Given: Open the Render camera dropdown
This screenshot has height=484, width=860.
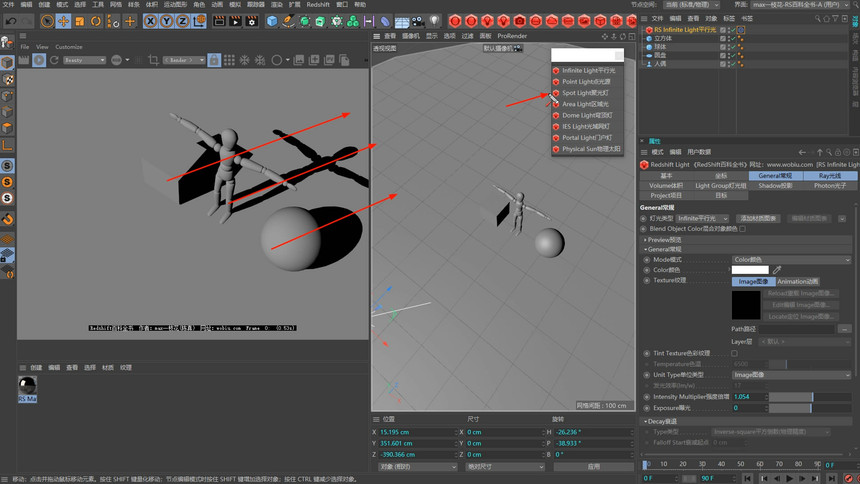Looking at the screenshot, I should click(184, 60).
